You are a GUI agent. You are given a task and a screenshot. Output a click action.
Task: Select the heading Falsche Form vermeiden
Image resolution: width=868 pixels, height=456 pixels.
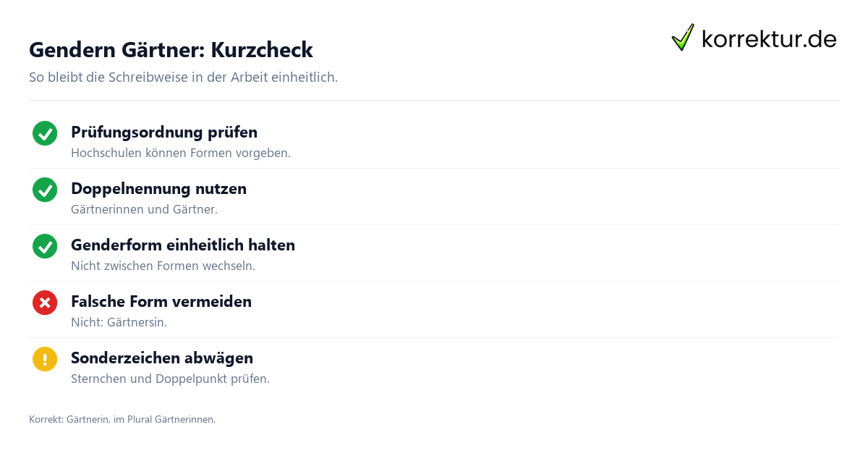[x=161, y=302]
